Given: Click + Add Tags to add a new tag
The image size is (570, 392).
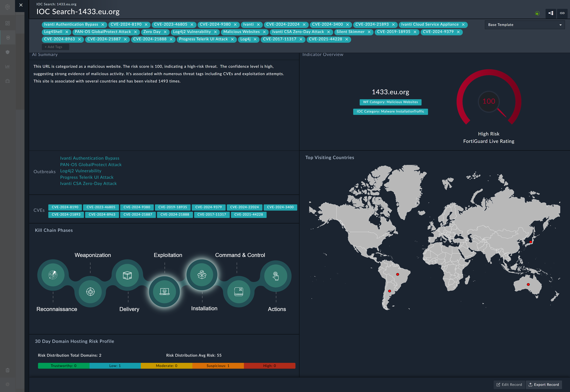Looking at the screenshot, I should point(56,47).
